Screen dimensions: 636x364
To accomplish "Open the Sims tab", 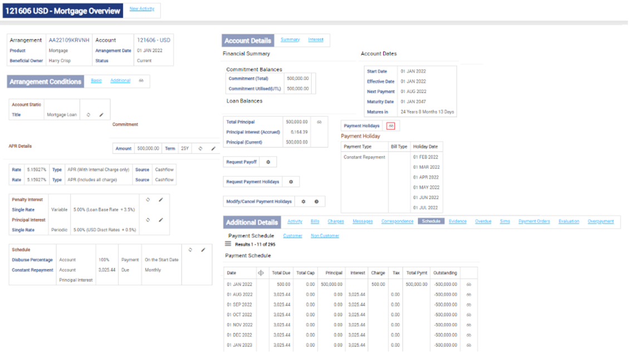I will [x=505, y=222].
